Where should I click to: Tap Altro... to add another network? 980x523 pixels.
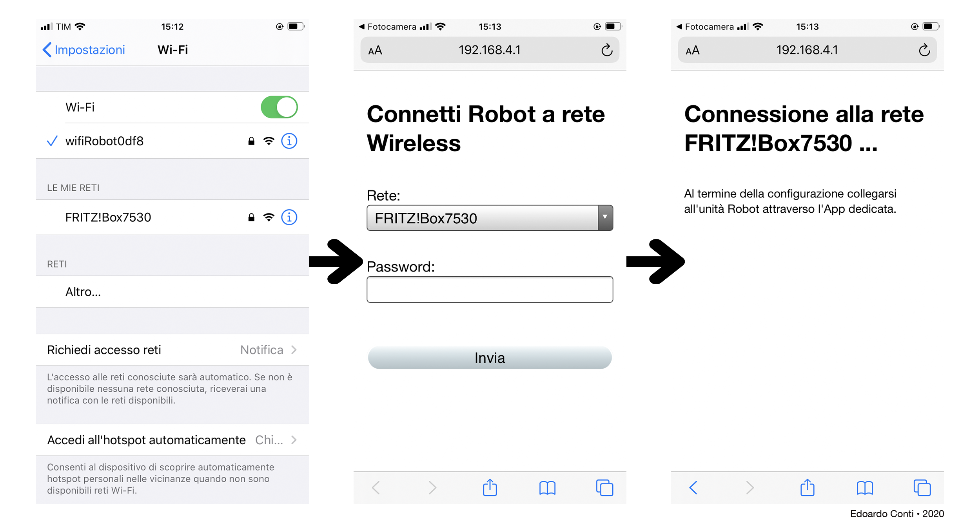tap(172, 292)
